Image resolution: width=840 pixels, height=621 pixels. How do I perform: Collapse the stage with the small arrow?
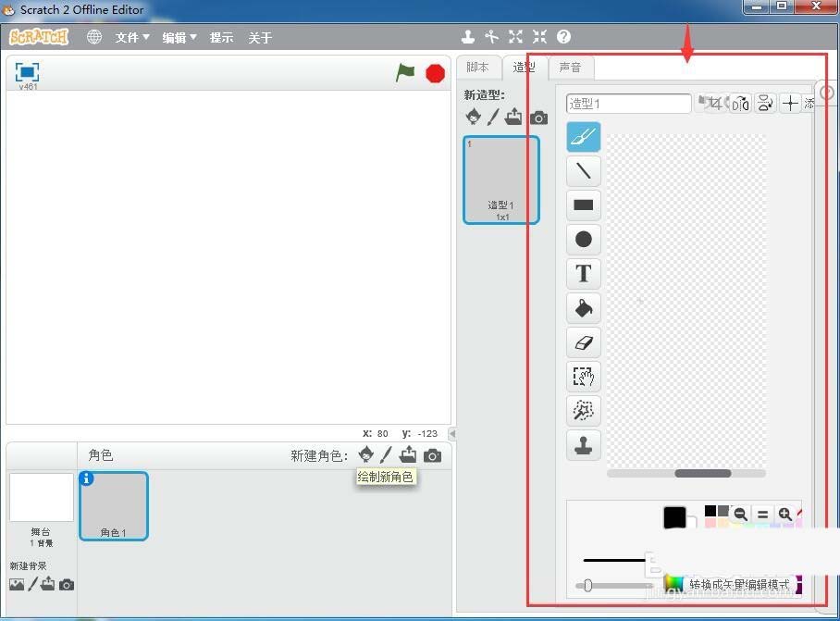point(452,433)
